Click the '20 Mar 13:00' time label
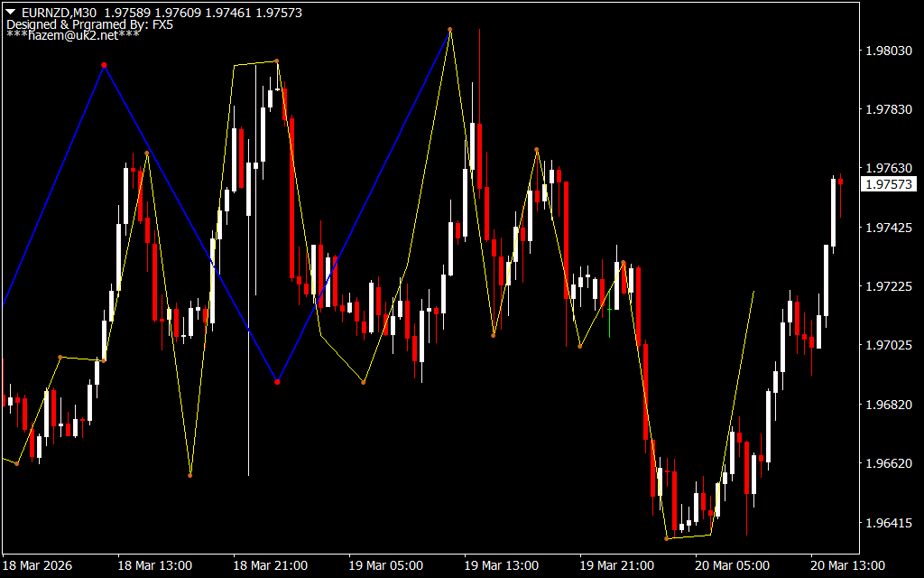 point(848,565)
